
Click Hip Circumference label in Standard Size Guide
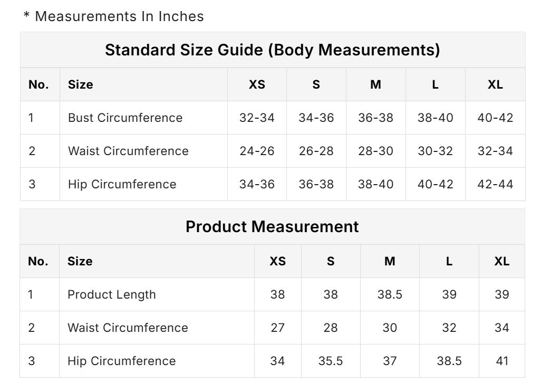click(122, 184)
